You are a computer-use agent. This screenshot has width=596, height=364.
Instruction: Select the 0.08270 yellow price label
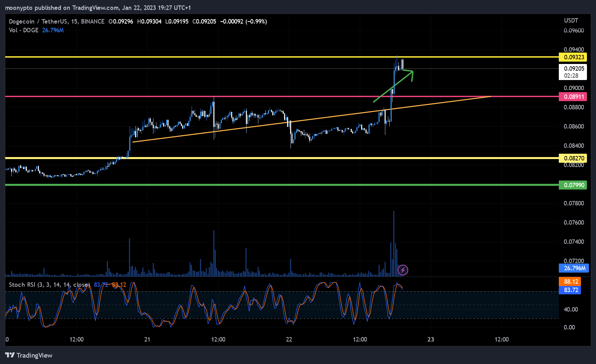[573, 158]
